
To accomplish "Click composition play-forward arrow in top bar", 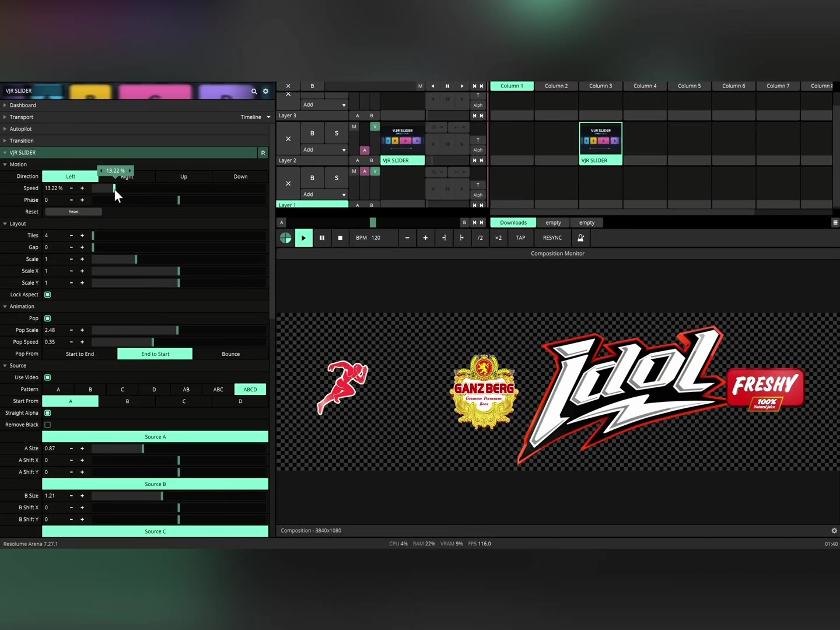I will 462,86.
